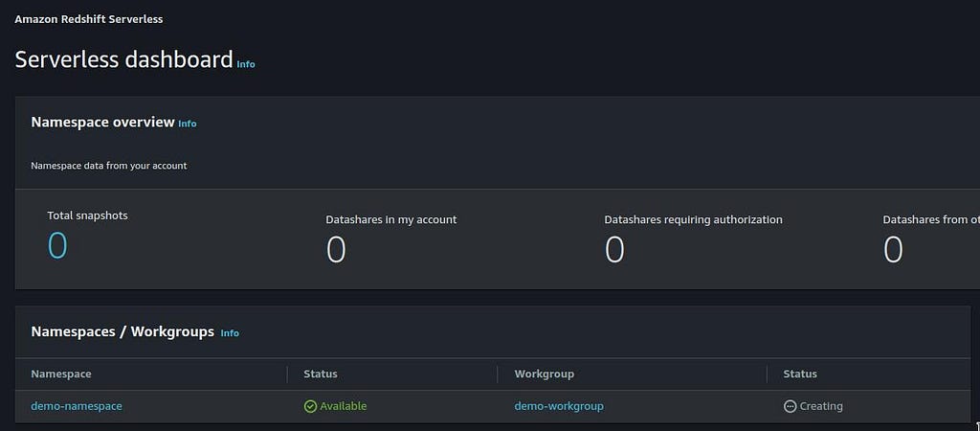
Task: Open the demo-workgroup link
Action: pyautogui.click(x=559, y=406)
